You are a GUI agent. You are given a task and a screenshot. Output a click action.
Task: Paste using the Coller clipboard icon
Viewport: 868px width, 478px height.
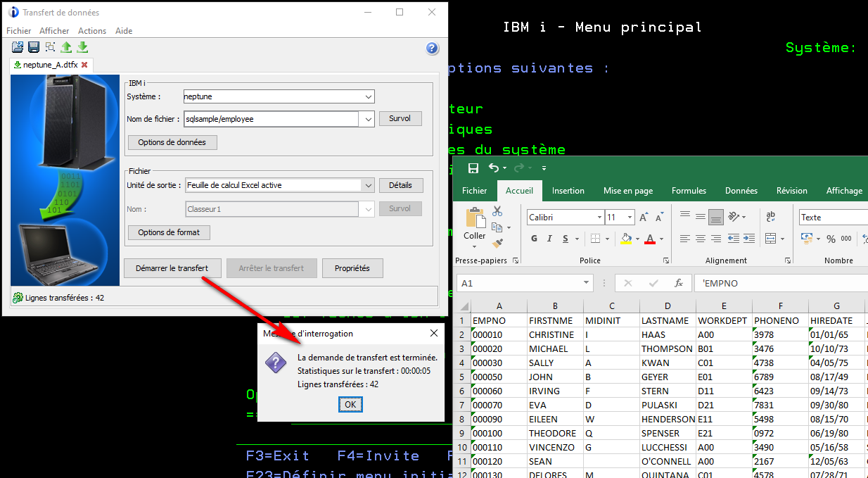[x=475, y=218]
